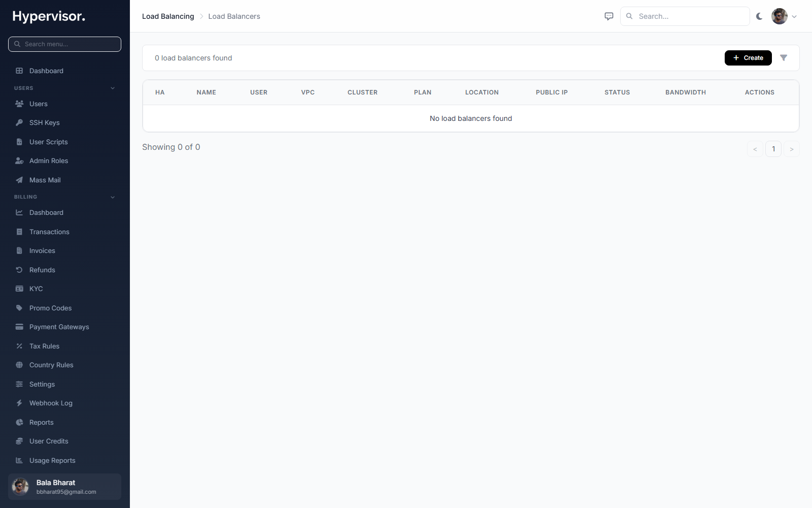Click the header Search input field

click(685, 16)
